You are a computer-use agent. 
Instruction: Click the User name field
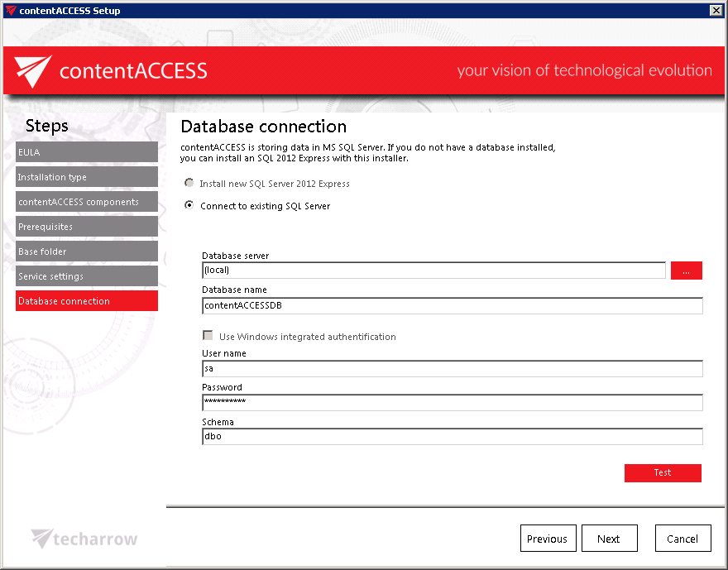453,368
